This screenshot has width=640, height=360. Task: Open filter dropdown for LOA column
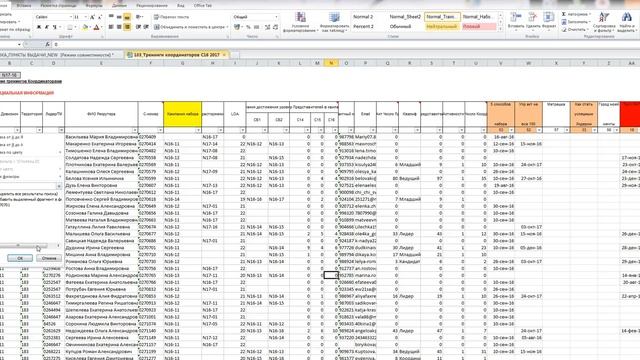[242, 130]
